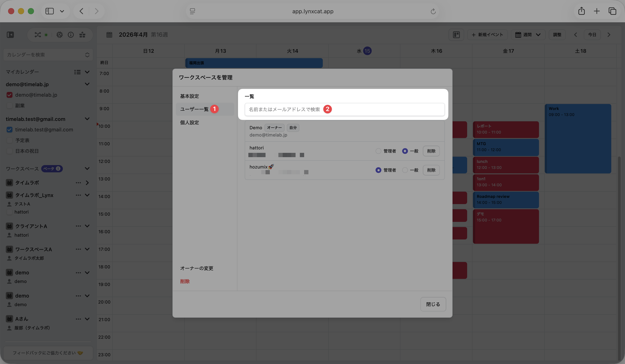Enable the 日本の祝日 calendar checkbox
This screenshot has height=364, width=625.
coord(9,151)
